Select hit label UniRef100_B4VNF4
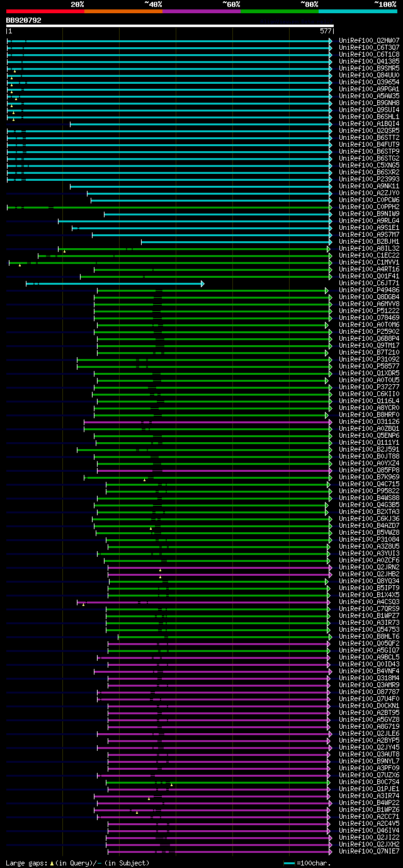403x868 pixels. 369,671
